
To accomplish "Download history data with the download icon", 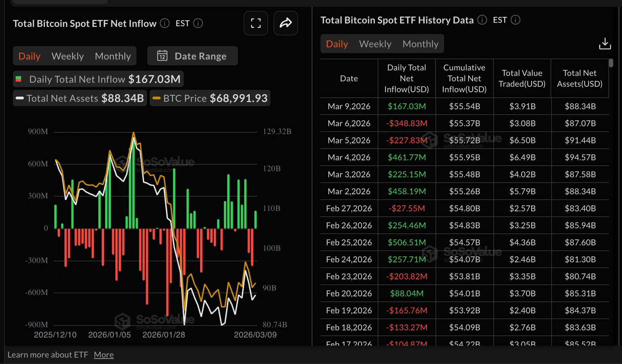I will pos(605,44).
